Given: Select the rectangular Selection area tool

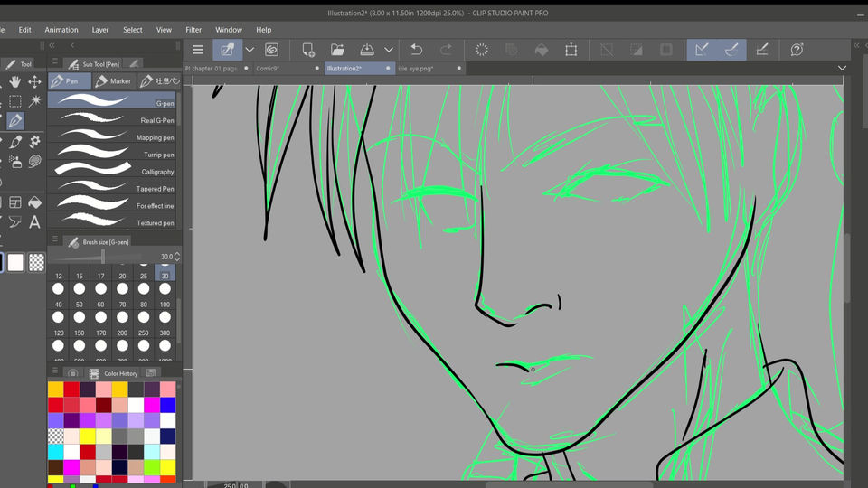Looking at the screenshot, I should pyautogui.click(x=15, y=101).
